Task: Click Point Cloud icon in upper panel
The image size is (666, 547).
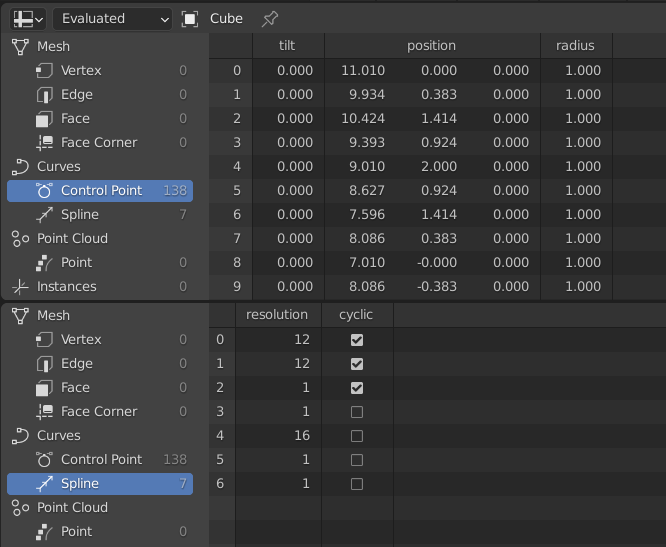Action: click(20, 239)
